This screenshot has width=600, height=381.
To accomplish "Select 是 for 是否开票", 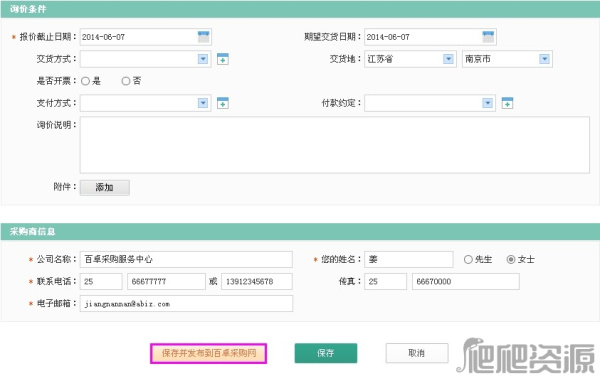I will [x=85, y=81].
